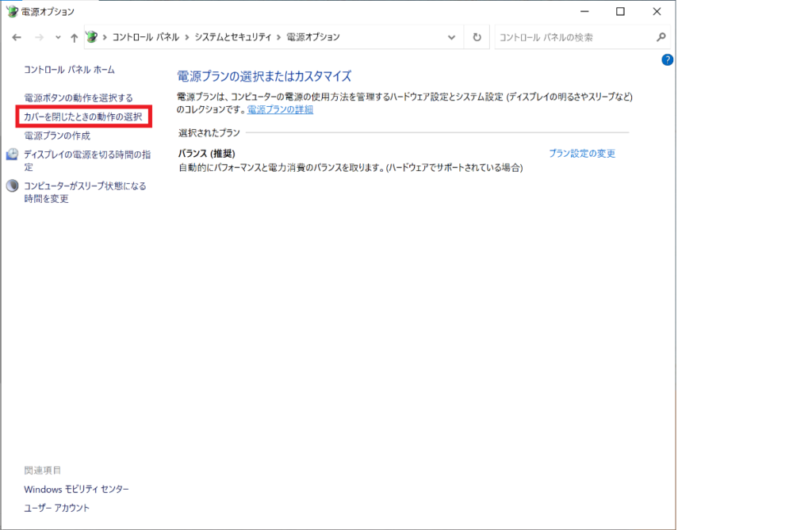
Task: Expand chevron before コントロール パネル breadcrumb
Action: 105,37
